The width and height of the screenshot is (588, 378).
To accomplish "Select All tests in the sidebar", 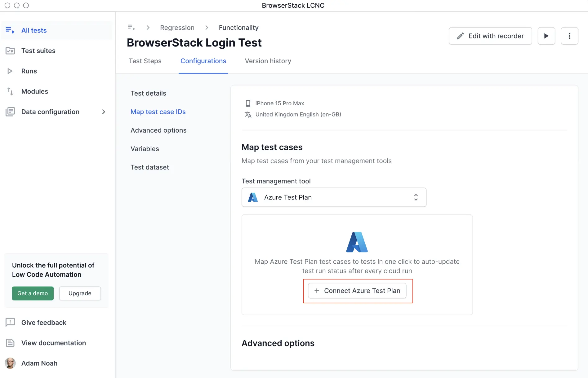I will [34, 30].
